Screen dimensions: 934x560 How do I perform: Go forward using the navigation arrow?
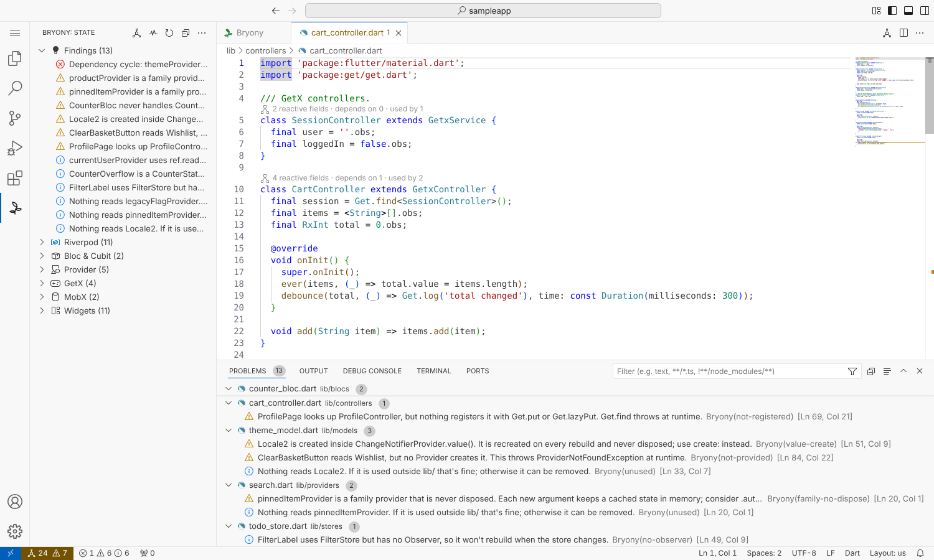[x=292, y=11]
